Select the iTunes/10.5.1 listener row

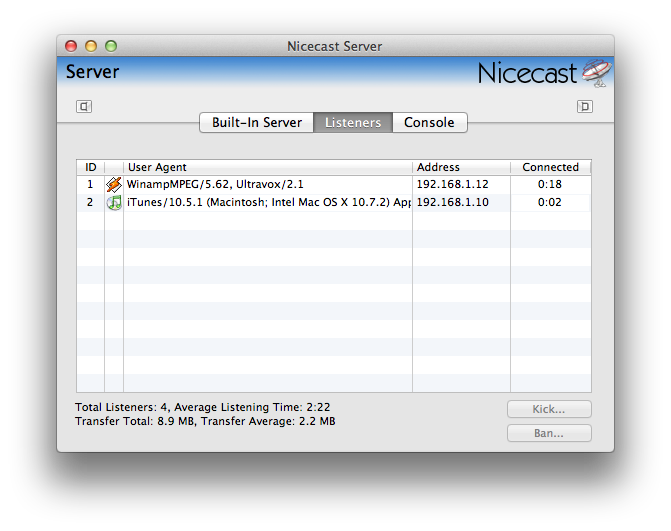click(334, 202)
